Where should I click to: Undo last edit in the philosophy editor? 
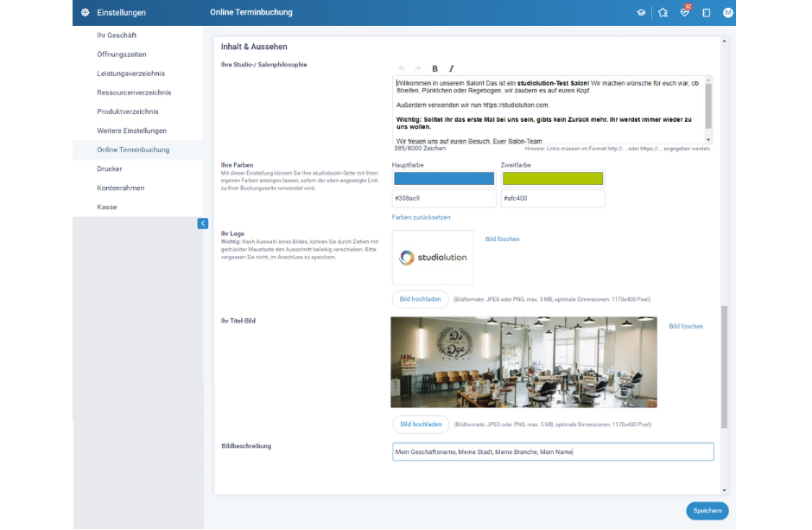(402, 68)
